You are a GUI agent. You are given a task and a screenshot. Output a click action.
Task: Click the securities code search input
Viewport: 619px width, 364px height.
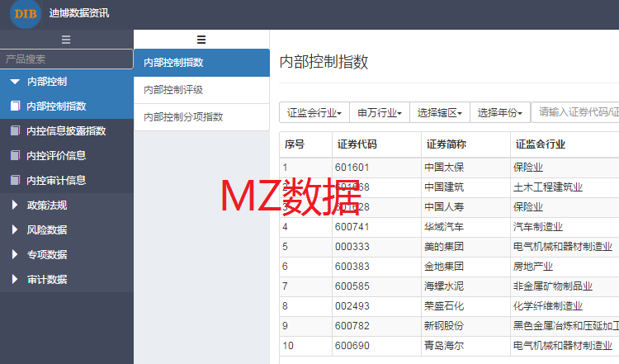[x=575, y=112]
